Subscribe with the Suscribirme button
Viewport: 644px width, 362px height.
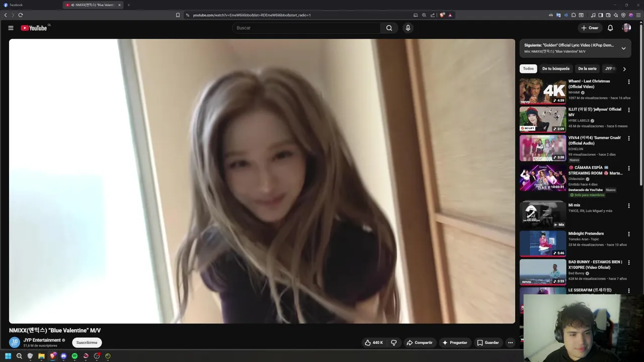(87, 343)
